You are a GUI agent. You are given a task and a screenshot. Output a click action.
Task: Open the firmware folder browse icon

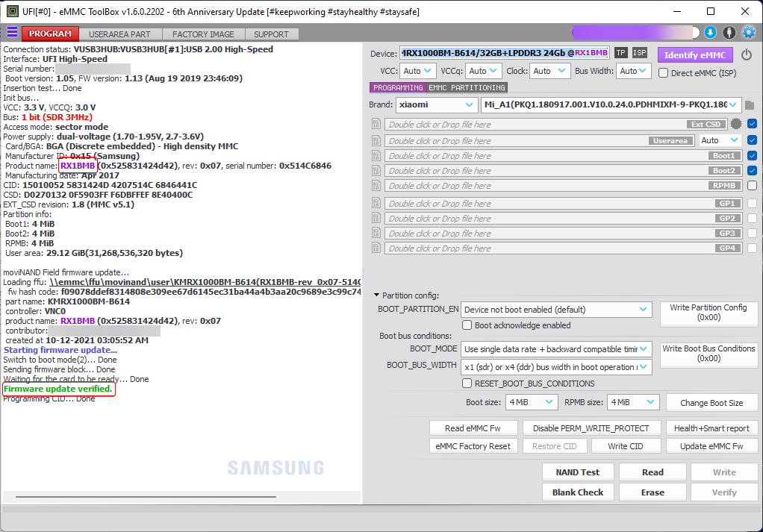(750, 104)
